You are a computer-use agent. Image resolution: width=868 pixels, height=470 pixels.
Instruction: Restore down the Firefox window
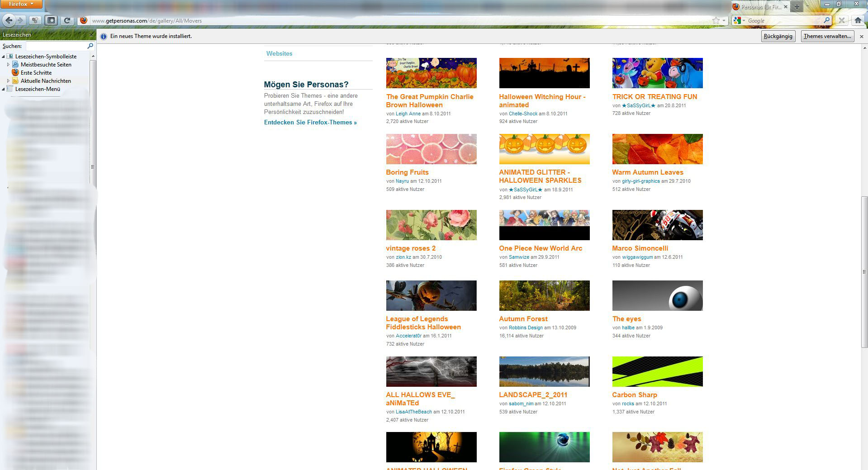(x=839, y=4)
